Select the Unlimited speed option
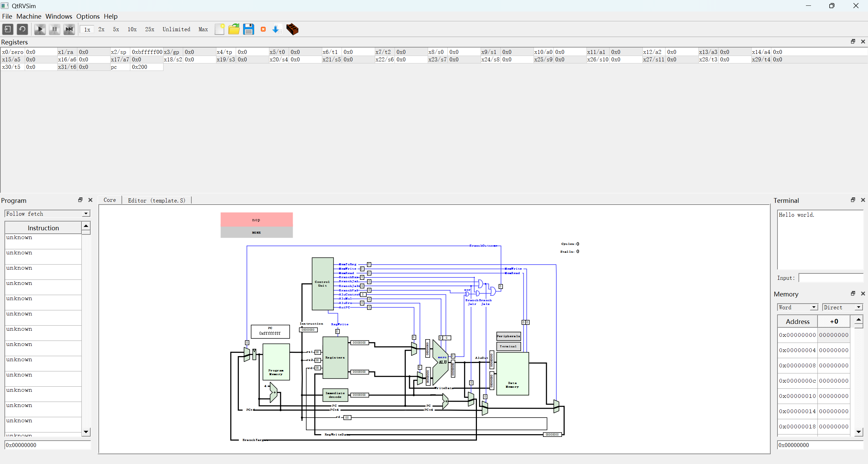 pos(176,30)
